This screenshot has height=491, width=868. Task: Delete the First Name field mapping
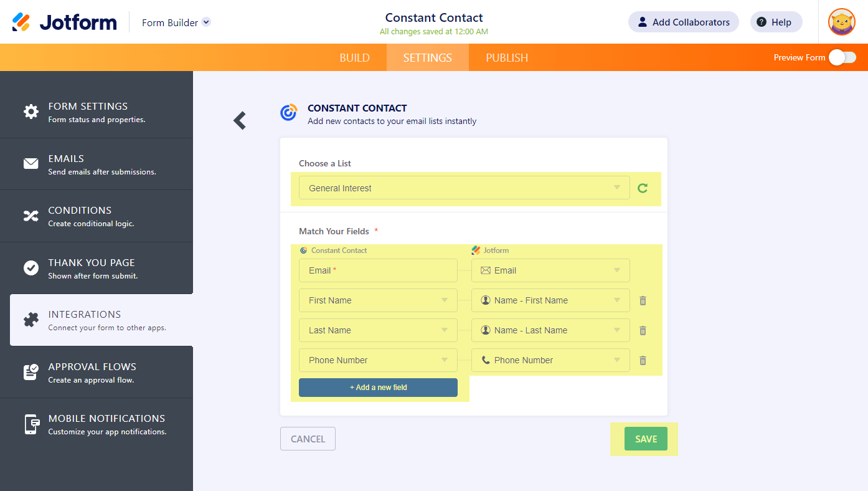tap(643, 300)
